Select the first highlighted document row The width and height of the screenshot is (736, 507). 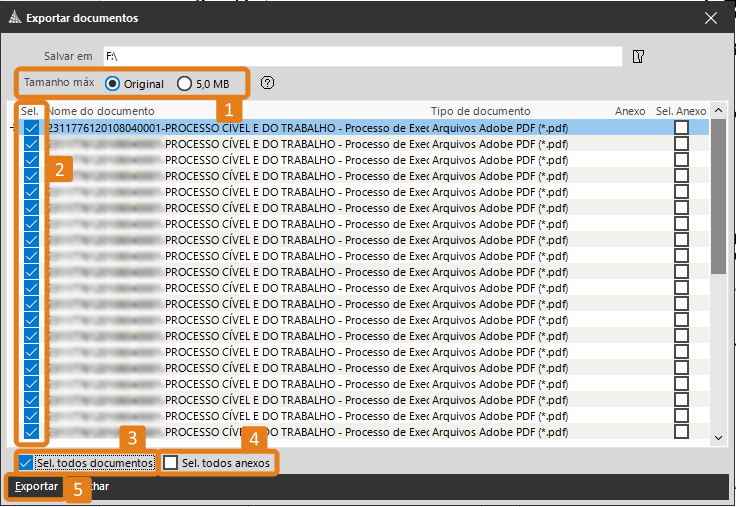click(300, 128)
